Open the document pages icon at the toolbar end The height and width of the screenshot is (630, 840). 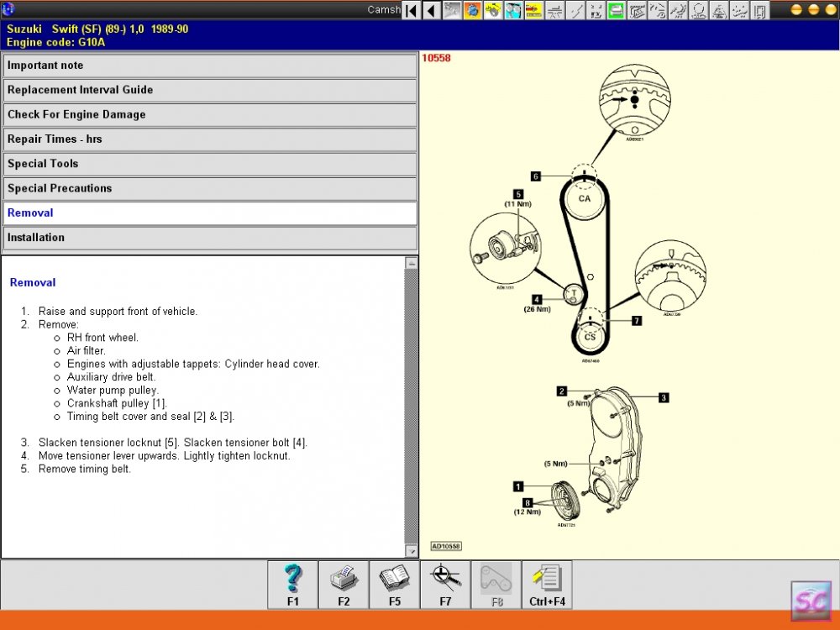[x=759, y=10]
